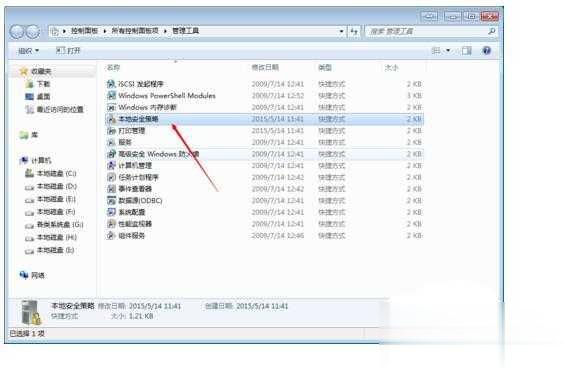Expand the arrow after 控制面板 in breadcrumb
Viewport: 568px width, 371px height.
tap(104, 31)
